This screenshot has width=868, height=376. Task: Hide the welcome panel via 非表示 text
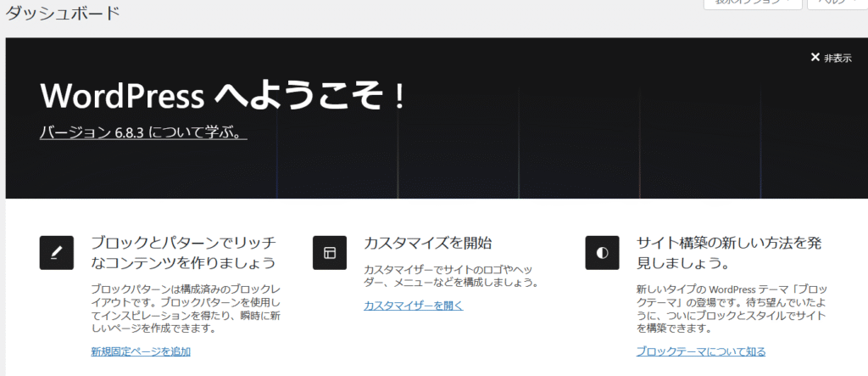(837, 58)
